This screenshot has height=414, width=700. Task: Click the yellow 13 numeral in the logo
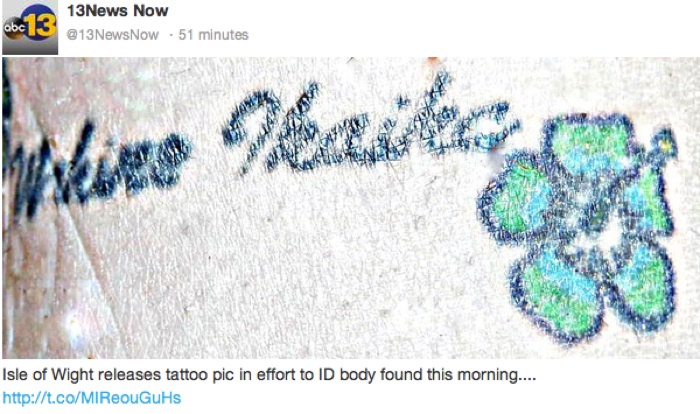pos(42,25)
